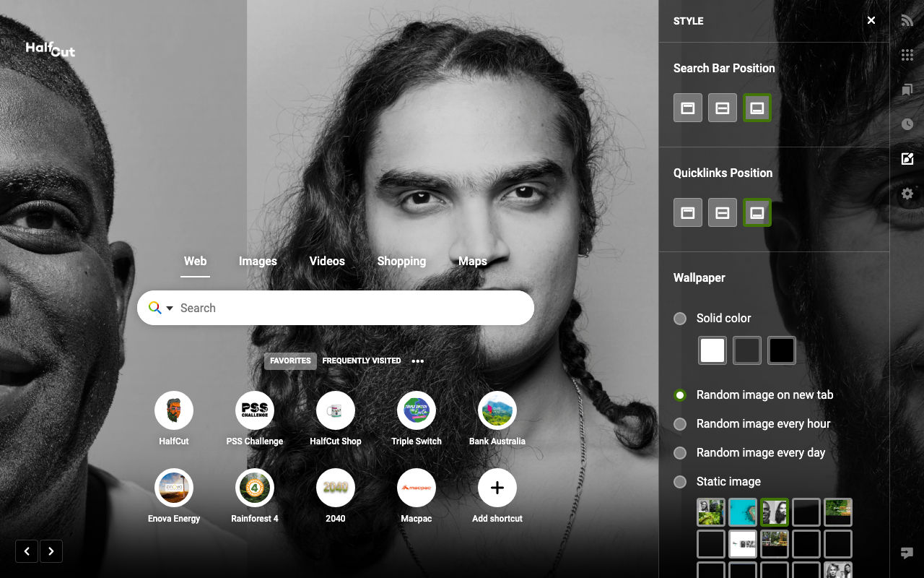924x578 pixels.
Task: Choose the green forest with orange text thumbnail
Action: (x=838, y=512)
